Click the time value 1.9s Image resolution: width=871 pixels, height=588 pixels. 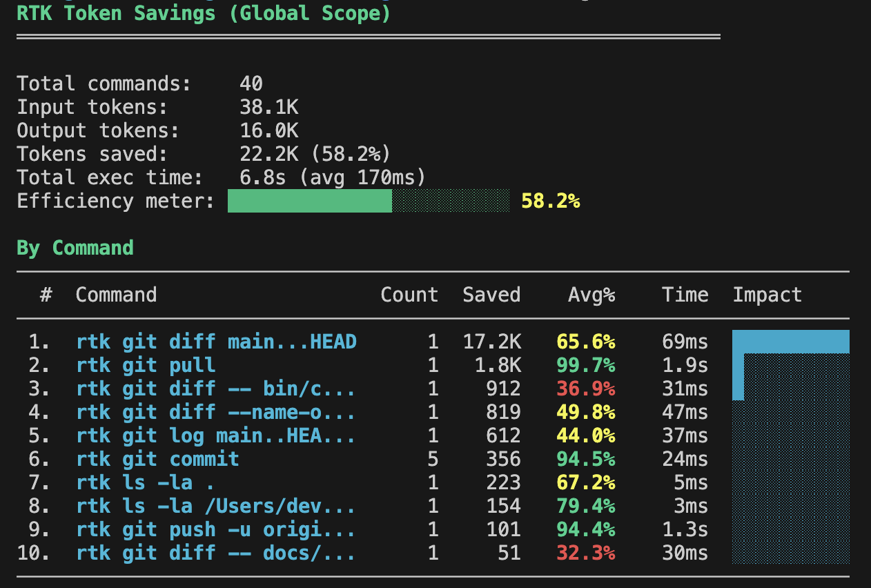click(685, 365)
